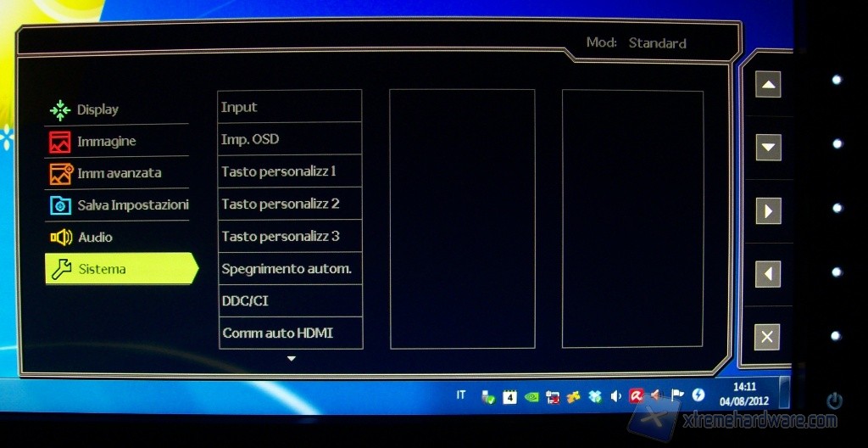Viewport: 868px width, 448px height.
Task: Open NVIDIA tray icon in taskbar
Action: pos(531,395)
